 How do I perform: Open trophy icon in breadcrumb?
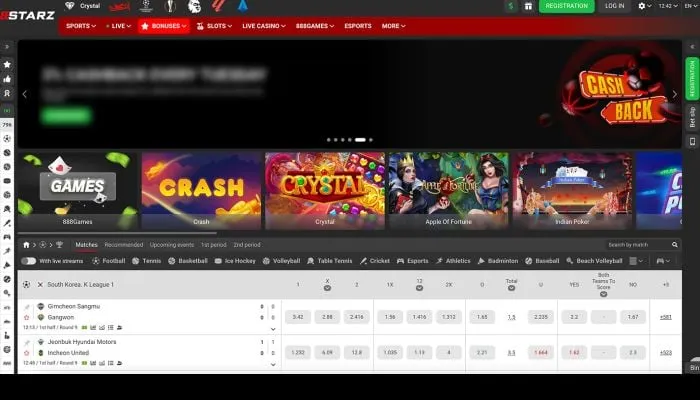59,245
